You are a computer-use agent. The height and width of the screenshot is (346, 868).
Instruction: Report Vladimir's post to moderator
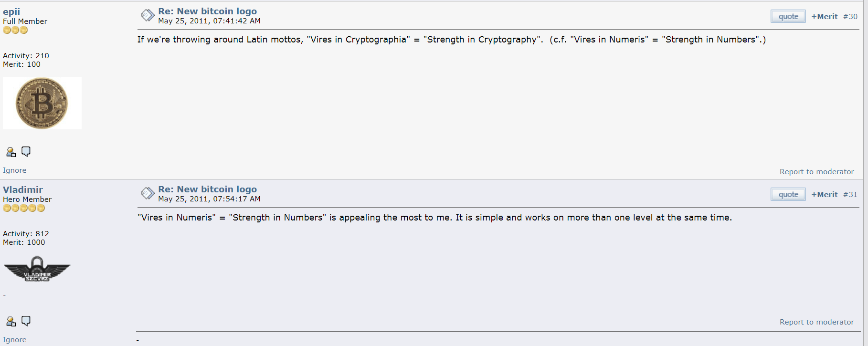click(816, 322)
